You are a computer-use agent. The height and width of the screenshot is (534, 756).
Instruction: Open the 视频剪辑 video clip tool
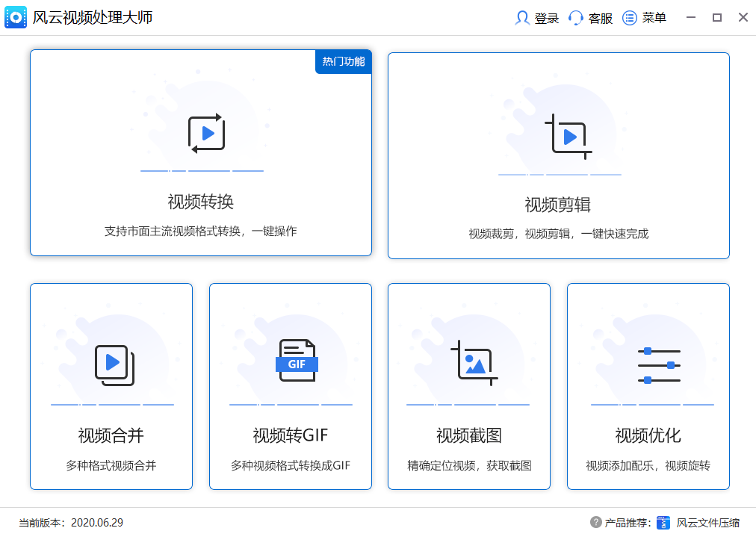click(558, 154)
